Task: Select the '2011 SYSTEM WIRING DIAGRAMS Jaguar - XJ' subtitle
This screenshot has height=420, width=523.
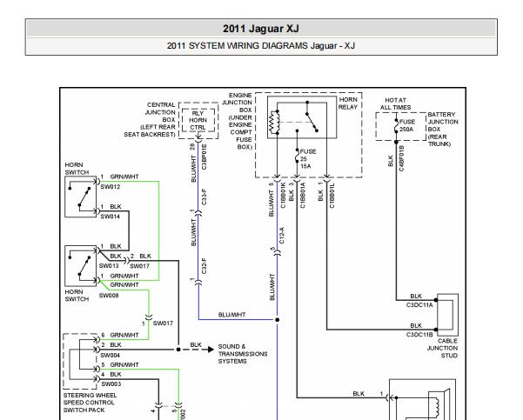Action: tap(261, 46)
